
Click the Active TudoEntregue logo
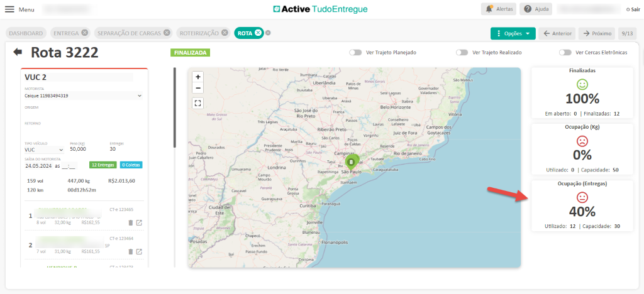coord(320,9)
